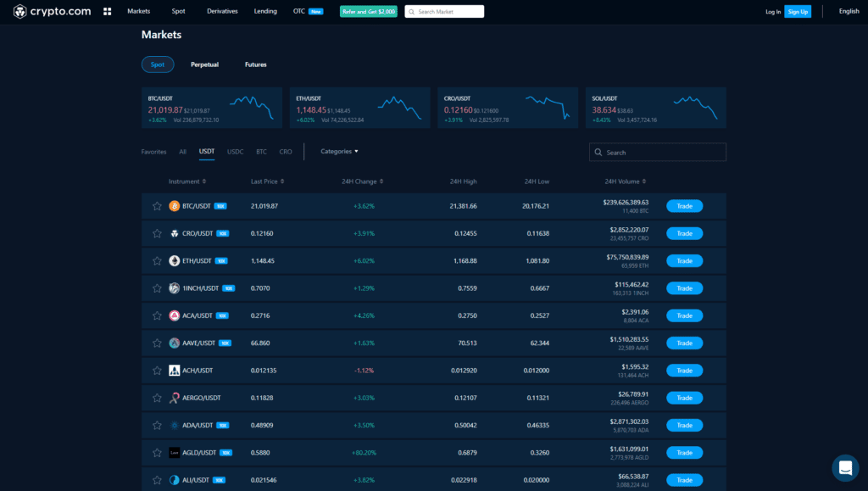This screenshot has width=868, height=491.
Task: Switch to the Futures tab
Action: 256,64
